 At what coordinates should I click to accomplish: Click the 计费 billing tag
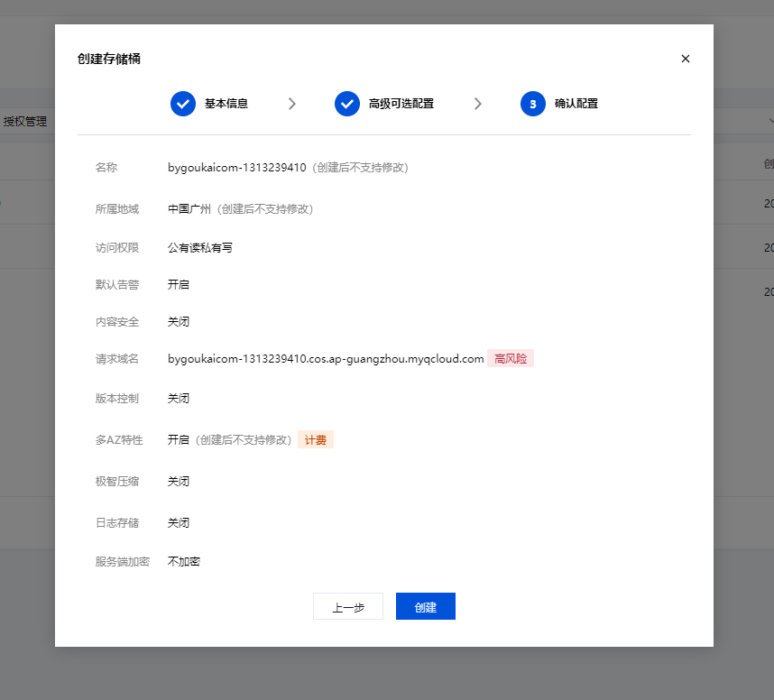(316, 439)
